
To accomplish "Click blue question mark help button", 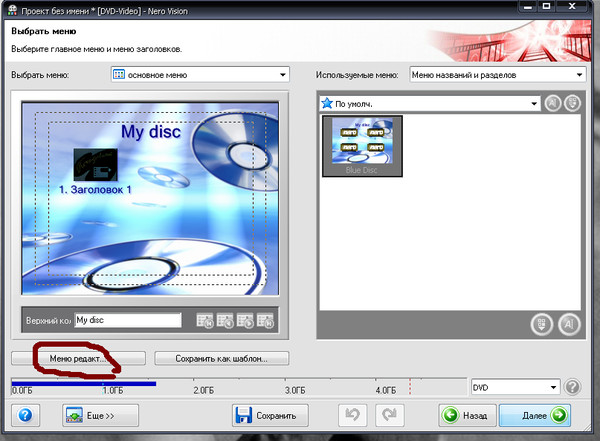I will (25, 415).
